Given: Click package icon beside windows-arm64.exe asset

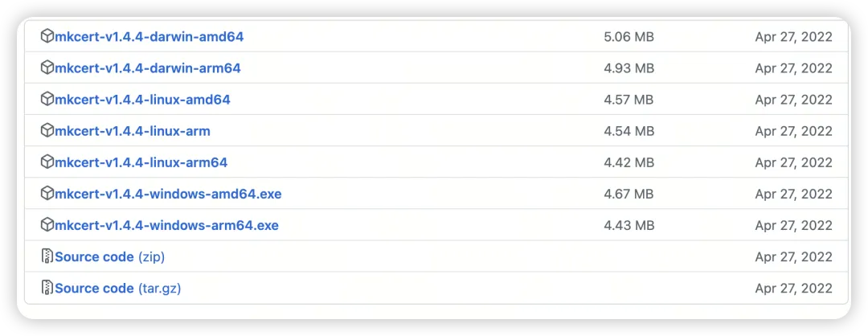Looking at the screenshot, I should click(x=47, y=224).
